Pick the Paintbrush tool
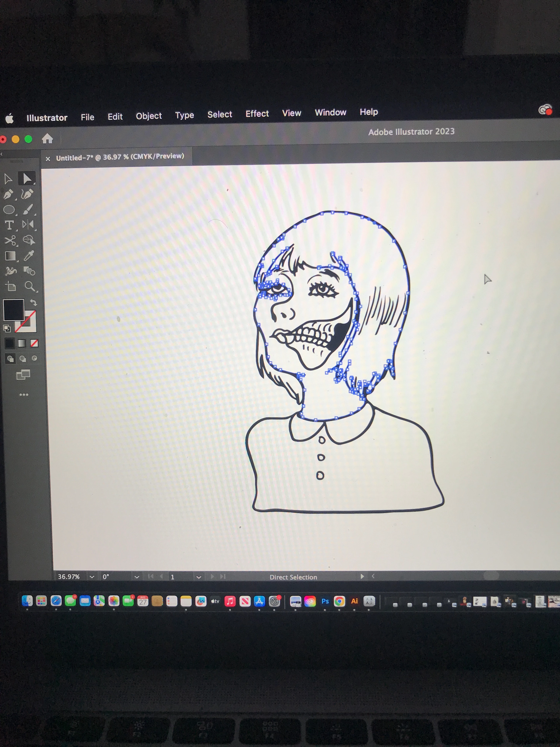Image resolution: width=560 pixels, height=747 pixels. pyautogui.click(x=28, y=209)
